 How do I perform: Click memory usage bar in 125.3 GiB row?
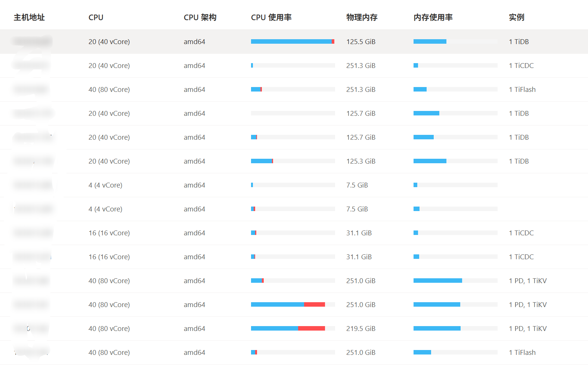455,161
